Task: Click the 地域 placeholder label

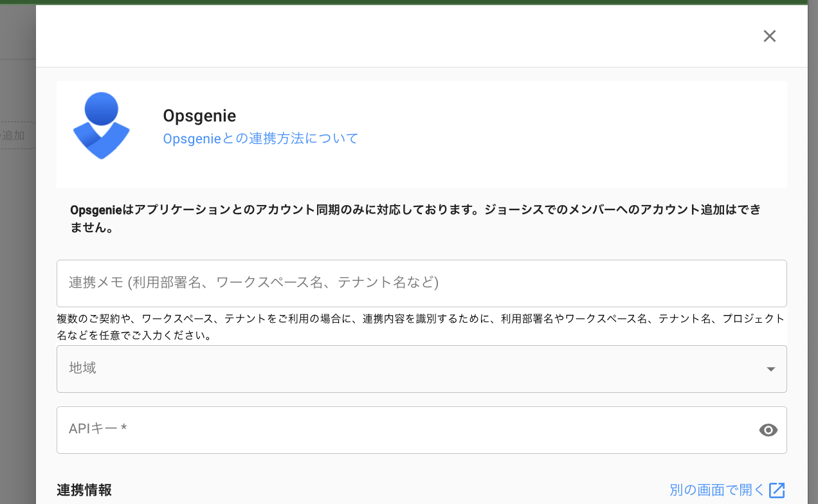Action: click(82, 368)
